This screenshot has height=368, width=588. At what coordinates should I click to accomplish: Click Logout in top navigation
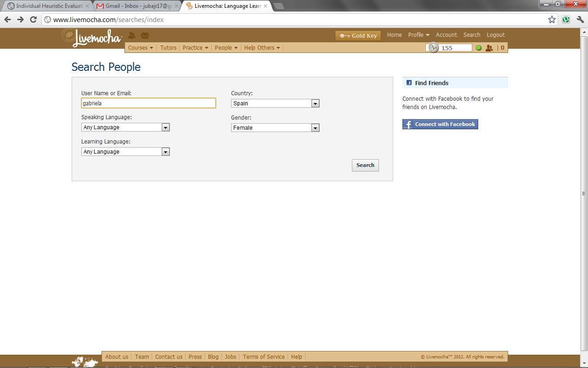pos(496,35)
